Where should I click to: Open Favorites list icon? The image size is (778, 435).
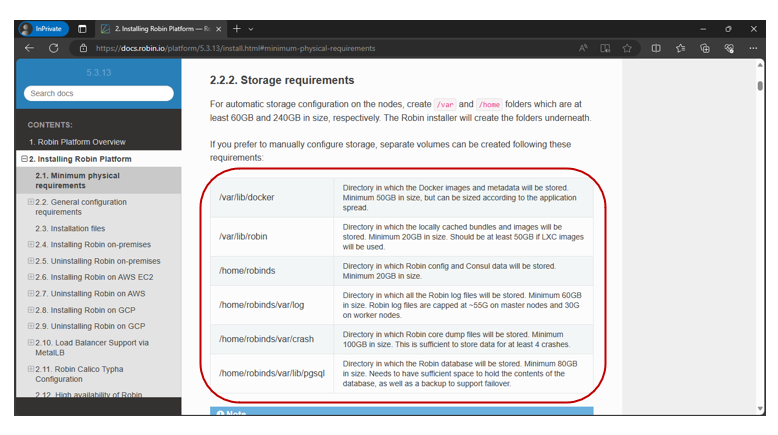pos(680,48)
